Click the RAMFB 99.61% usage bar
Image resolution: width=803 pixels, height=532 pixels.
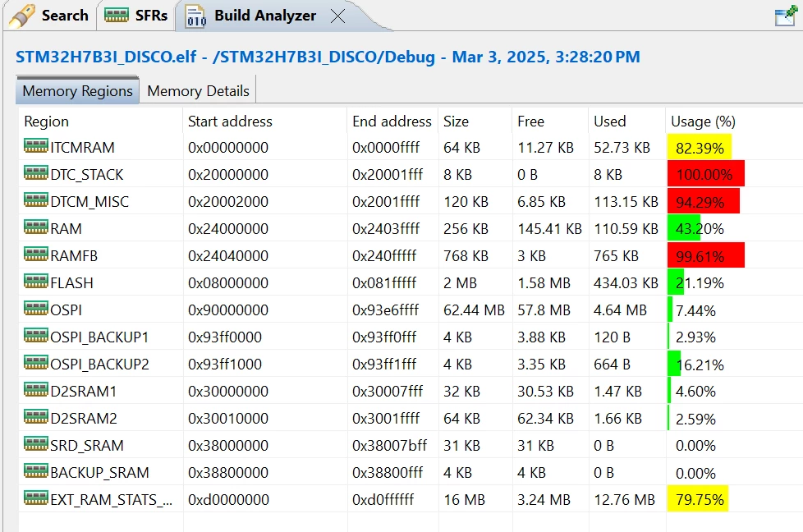[705, 256]
